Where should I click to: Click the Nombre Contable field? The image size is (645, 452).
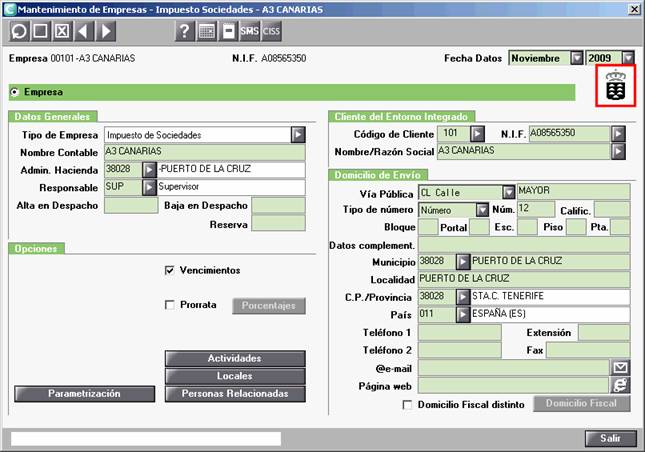(204, 152)
